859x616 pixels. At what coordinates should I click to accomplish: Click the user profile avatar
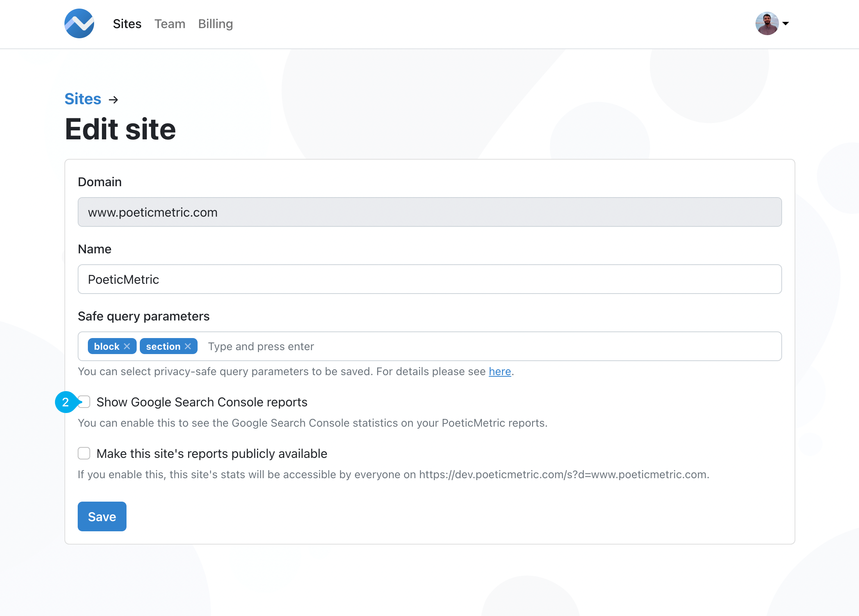pos(766,23)
